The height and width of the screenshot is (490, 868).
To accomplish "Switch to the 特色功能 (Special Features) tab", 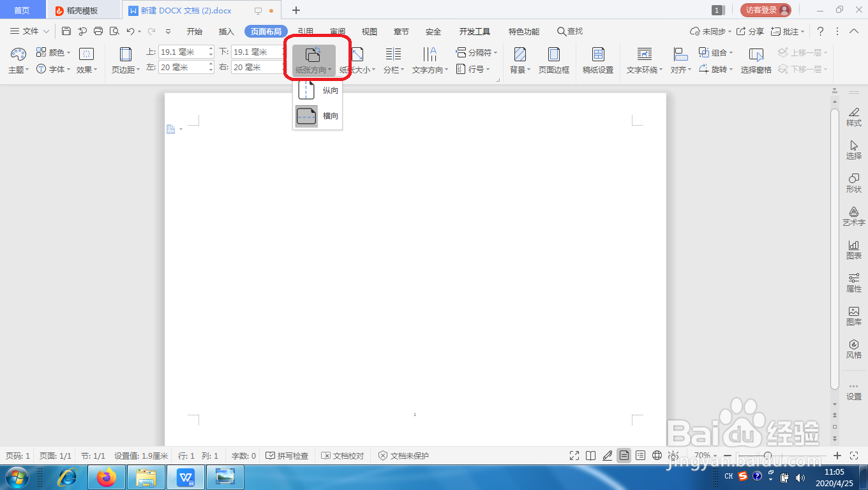I will [524, 31].
